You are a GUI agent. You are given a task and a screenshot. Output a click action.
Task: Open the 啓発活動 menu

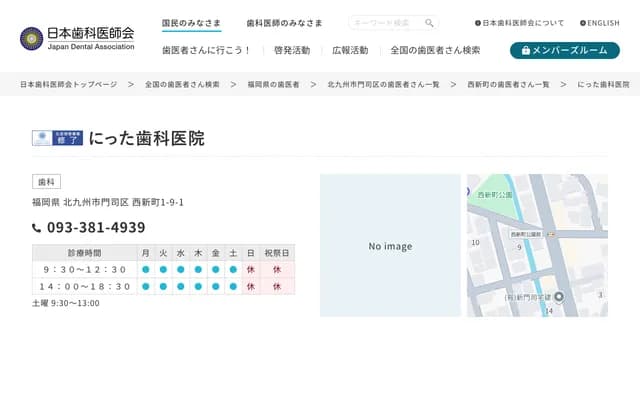[x=292, y=50]
